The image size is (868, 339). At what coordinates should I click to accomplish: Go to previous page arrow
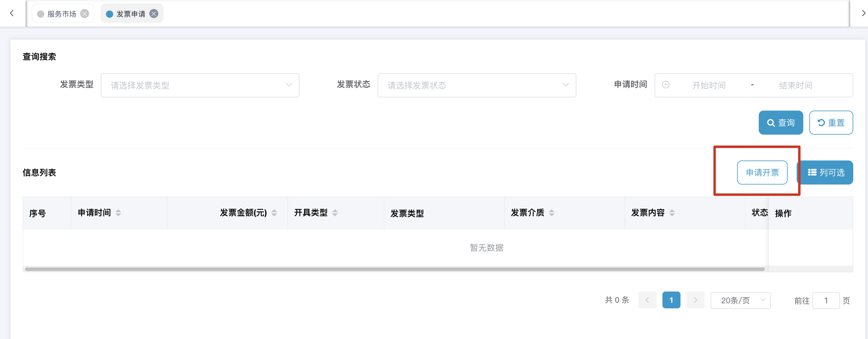(x=647, y=300)
